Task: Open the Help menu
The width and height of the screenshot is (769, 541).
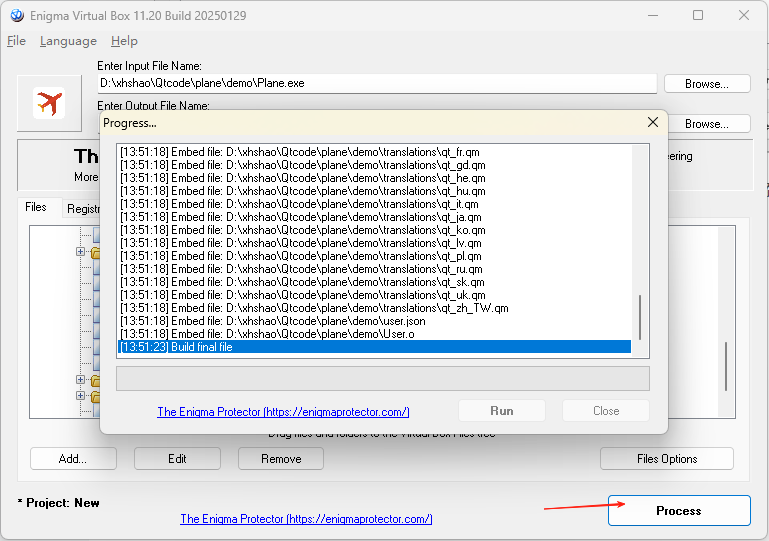Action: pyautogui.click(x=124, y=41)
